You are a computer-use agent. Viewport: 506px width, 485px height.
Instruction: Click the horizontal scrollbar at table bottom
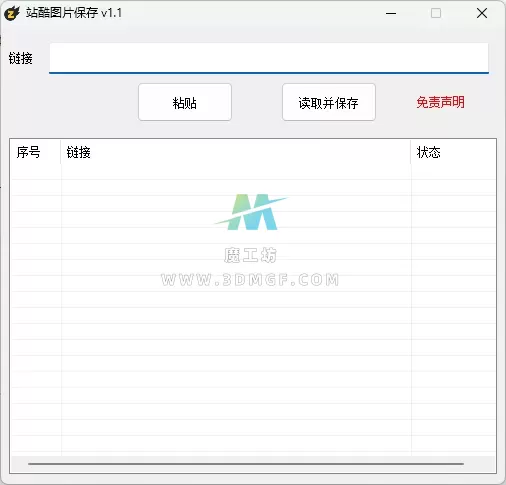pyautogui.click(x=246, y=464)
